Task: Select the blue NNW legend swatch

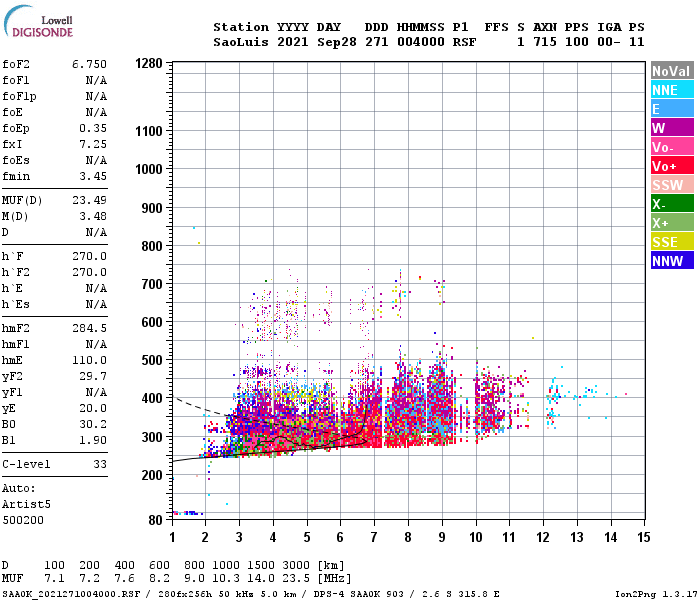Action: (x=672, y=261)
